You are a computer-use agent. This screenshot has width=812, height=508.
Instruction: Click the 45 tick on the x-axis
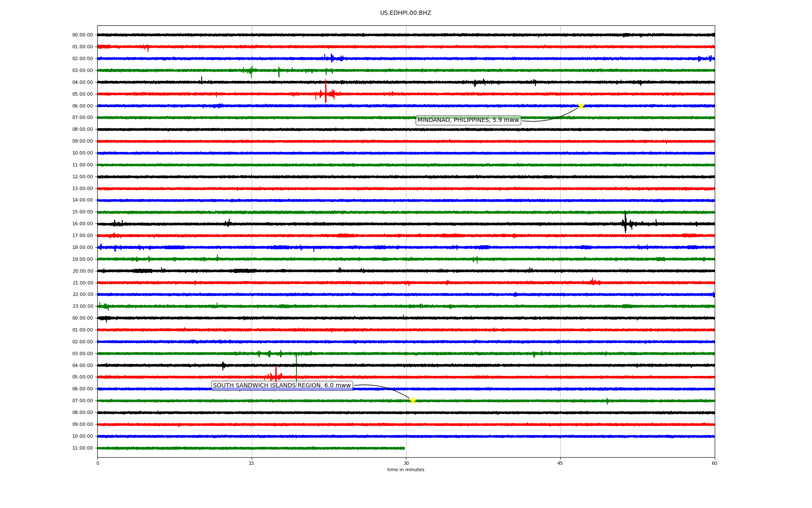(x=560, y=463)
